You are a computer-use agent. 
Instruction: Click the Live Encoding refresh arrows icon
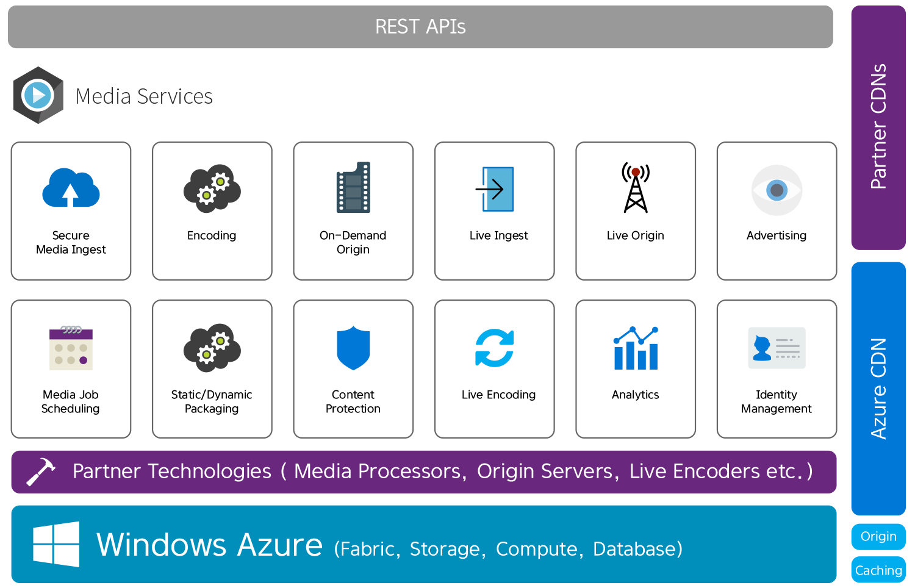coord(495,348)
